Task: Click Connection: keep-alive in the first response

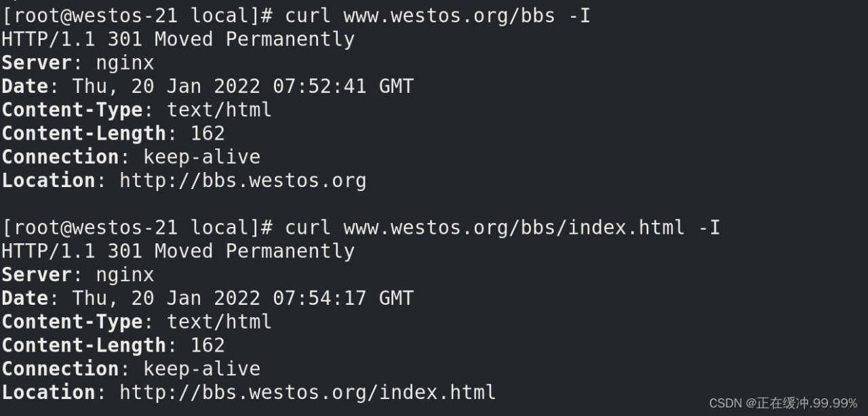Action: (130, 157)
